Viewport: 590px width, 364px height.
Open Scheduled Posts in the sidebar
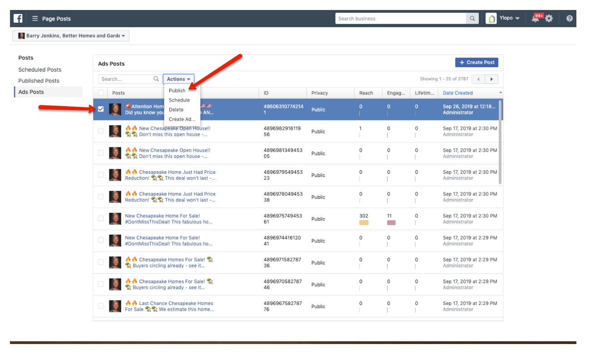pyautogui.click(x=40, y=70)
